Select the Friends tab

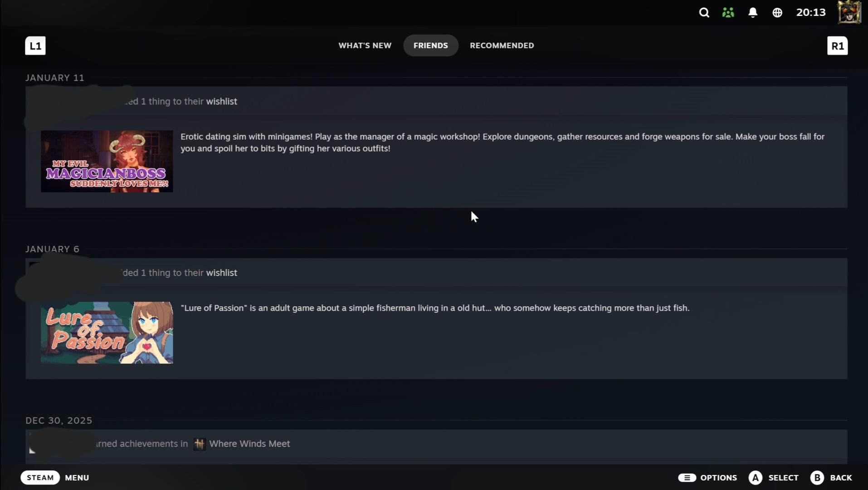(x=430, y=45)
